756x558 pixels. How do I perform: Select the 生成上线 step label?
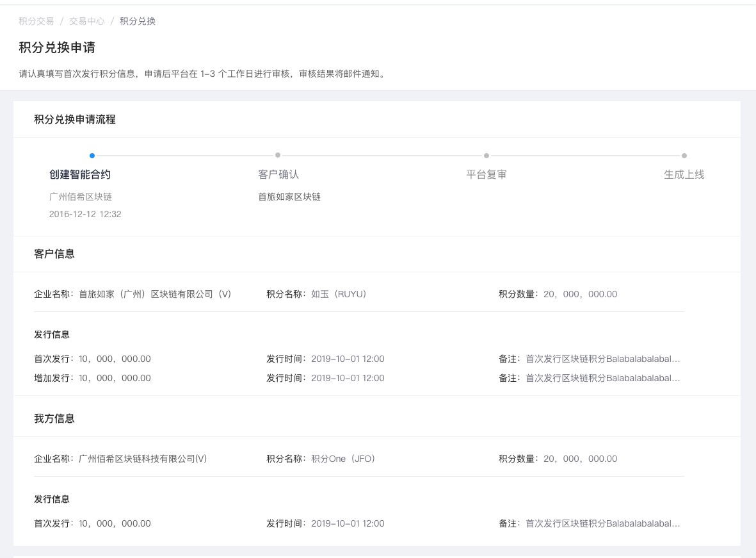pos(684,174)
